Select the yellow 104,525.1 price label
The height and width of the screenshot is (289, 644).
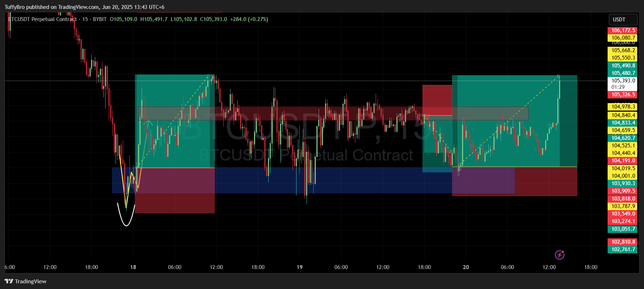622,146
